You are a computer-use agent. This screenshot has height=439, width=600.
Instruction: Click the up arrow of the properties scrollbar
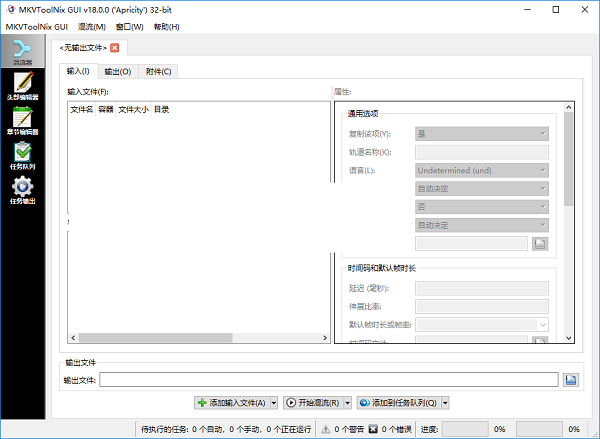[x=569, y=108]
